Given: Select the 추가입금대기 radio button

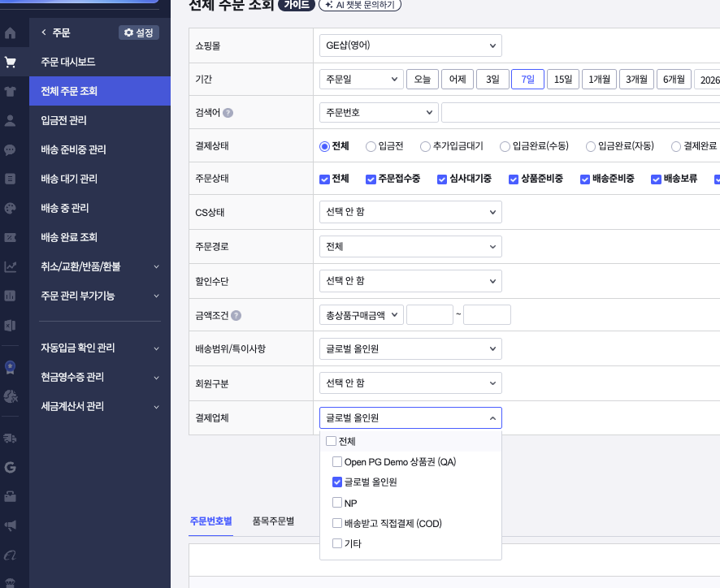Looking at the screenshot, I should coord(425,146).
